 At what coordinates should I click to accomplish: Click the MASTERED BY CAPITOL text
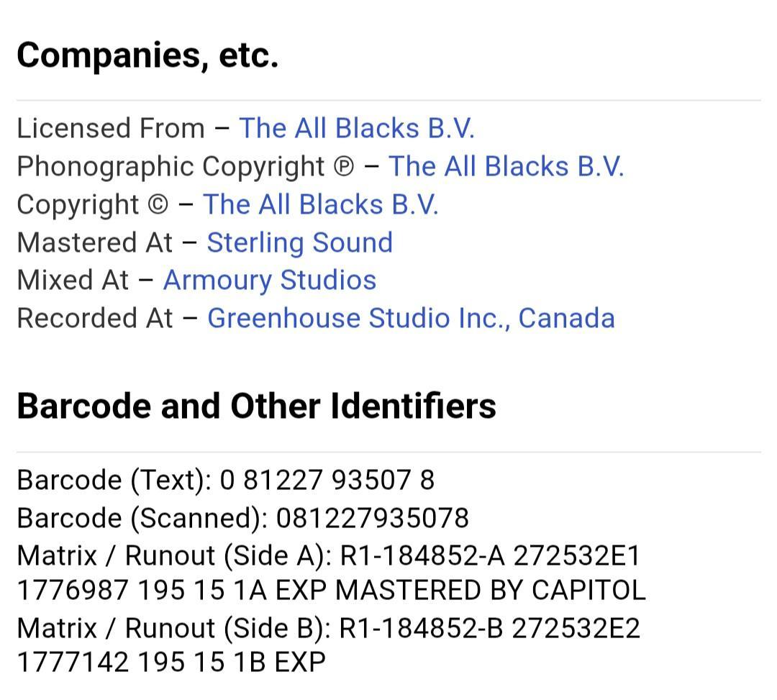(x=491, y=591)
